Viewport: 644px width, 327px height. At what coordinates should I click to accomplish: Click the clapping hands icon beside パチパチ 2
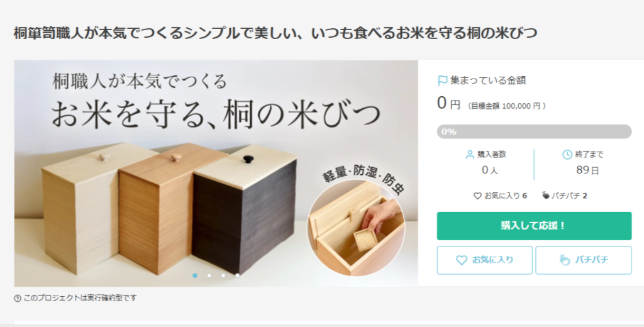click(x=545, y=196)
